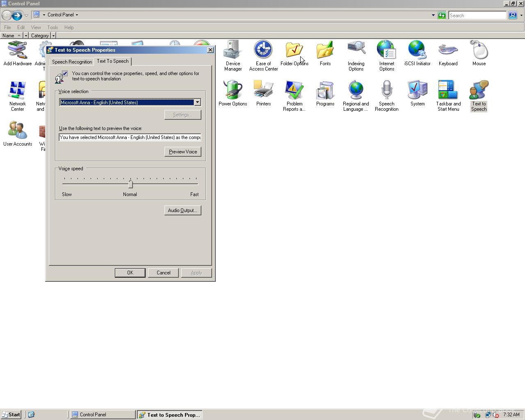Open the address bar history dropdown

point(433,16)
